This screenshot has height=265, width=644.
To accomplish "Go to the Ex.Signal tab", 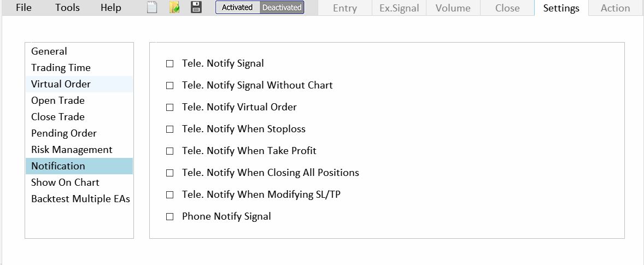I will [x=399, y=8].
